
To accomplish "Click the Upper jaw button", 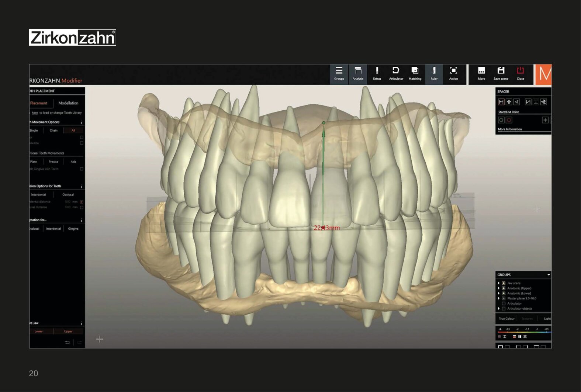I will click(68, 331).
